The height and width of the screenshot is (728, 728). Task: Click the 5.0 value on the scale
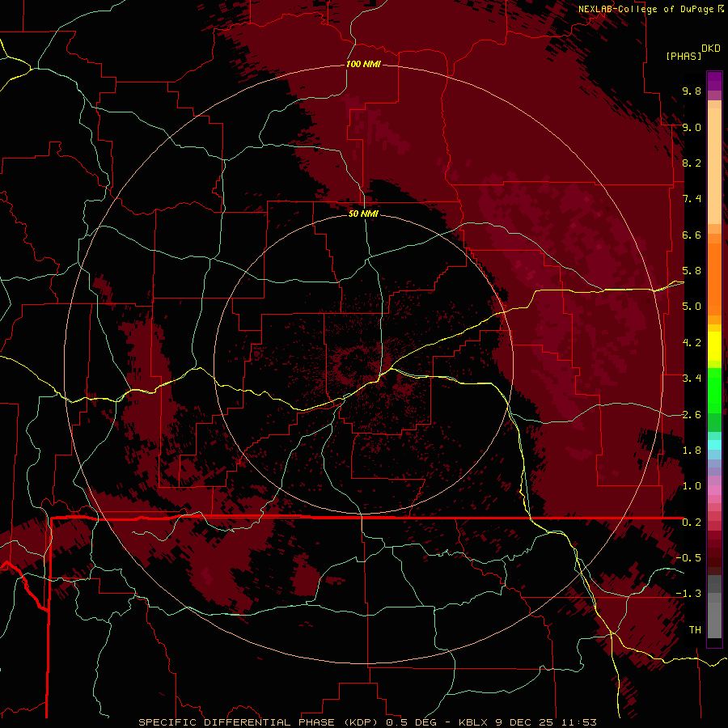[692, 307]
